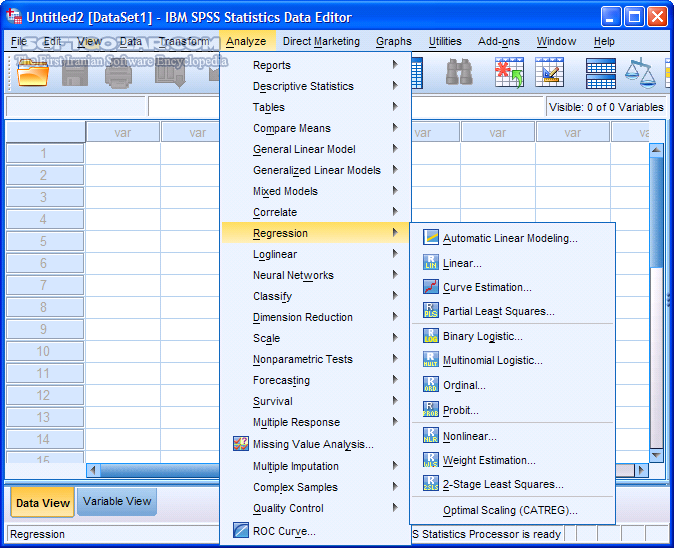The height and width of the screenshot is (548, 674).
Task: Select the Complex Samples menu entry
Action: pos(316,487)
